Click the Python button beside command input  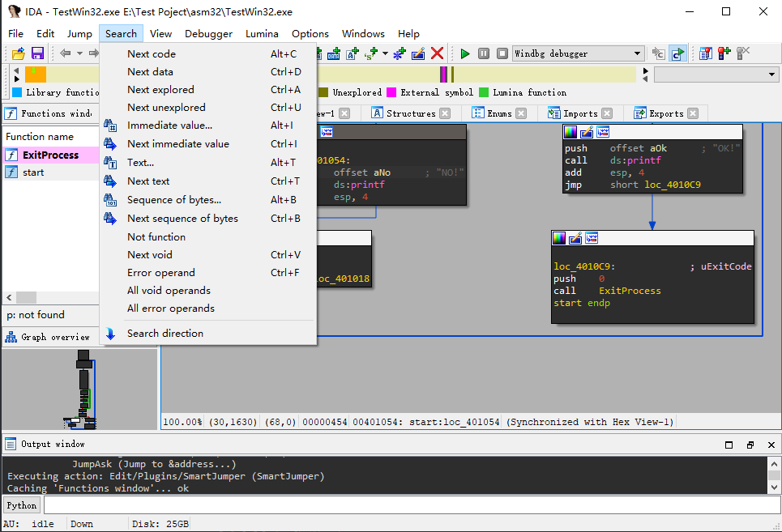tap(21, 505)
